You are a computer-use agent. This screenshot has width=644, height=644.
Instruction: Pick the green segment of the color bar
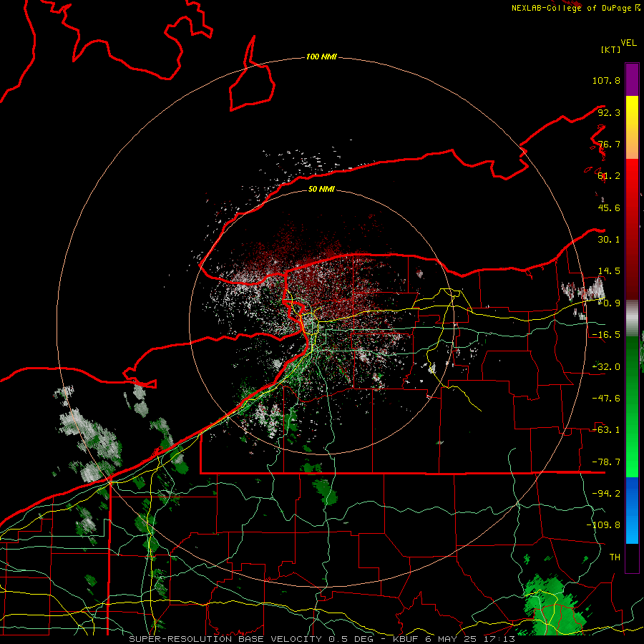click(x=632, y=406)
